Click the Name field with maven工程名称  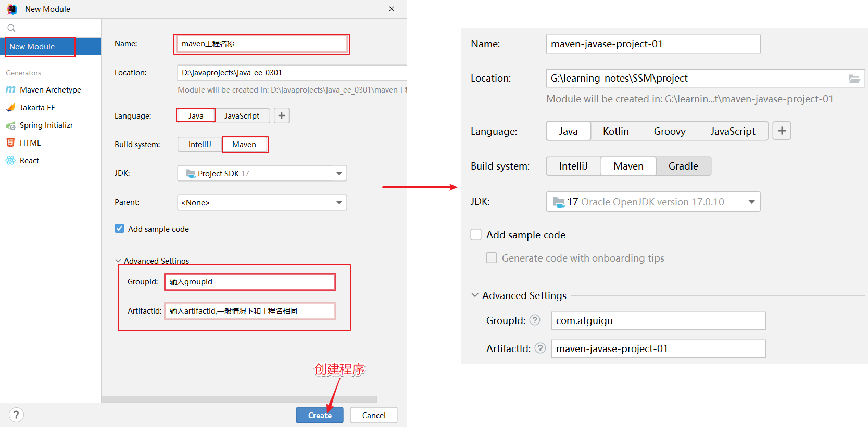[262, 44]
